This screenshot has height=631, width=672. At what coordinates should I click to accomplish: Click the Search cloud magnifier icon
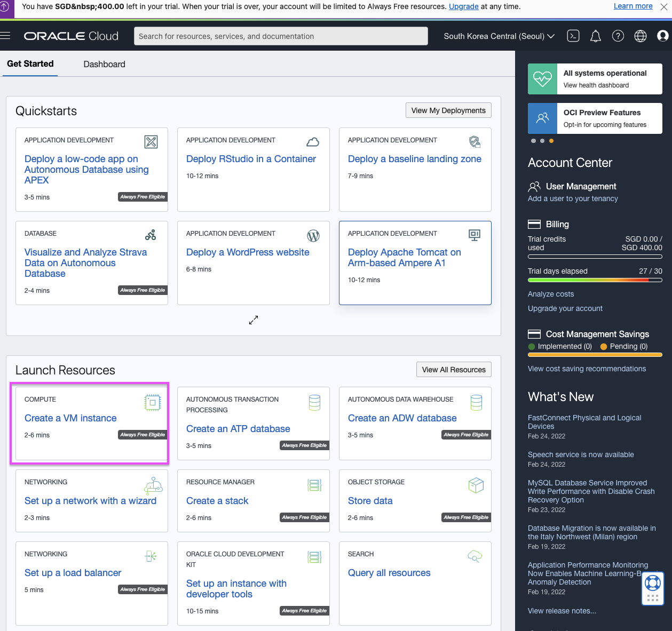pyautogui.click(x=475, y=556)
